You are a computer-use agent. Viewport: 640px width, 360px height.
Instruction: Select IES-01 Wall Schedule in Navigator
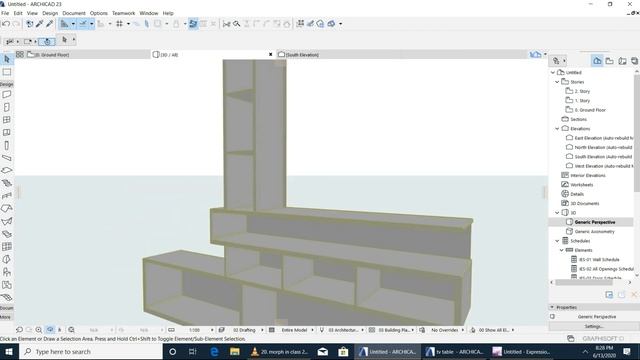(x=599, y=260)
